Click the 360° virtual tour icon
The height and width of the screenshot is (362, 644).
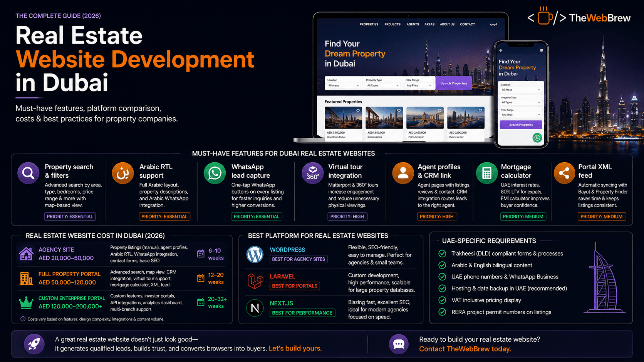point(312,173)
